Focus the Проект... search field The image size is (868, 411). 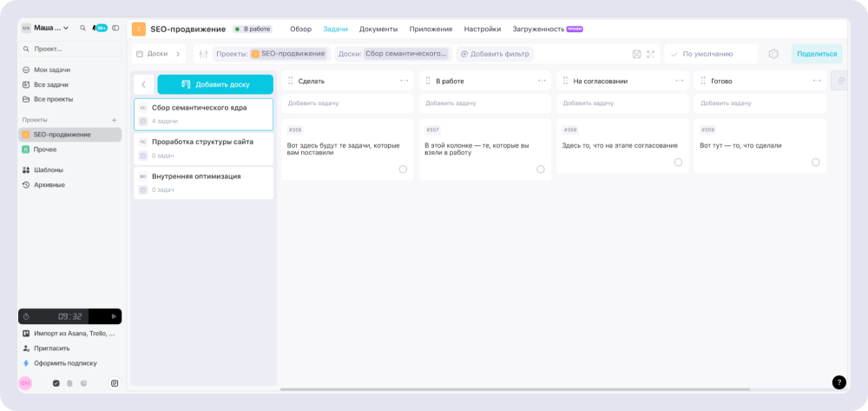click(70, 49)
